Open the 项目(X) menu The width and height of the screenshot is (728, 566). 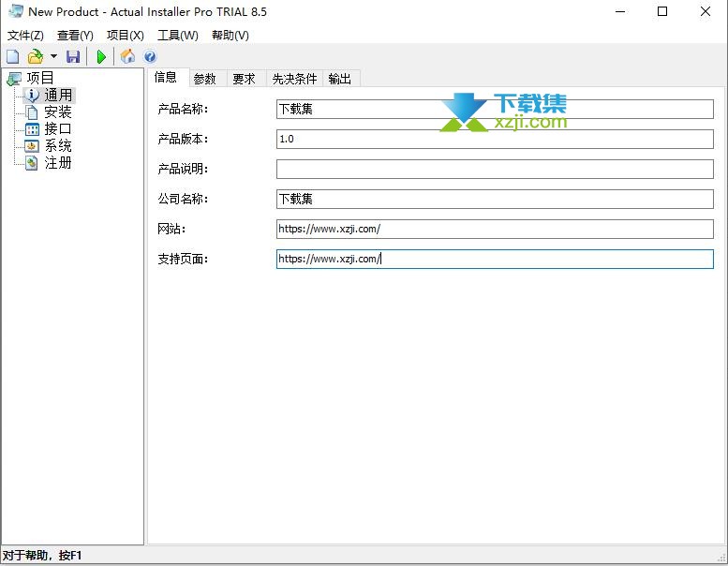pos(126,36)
